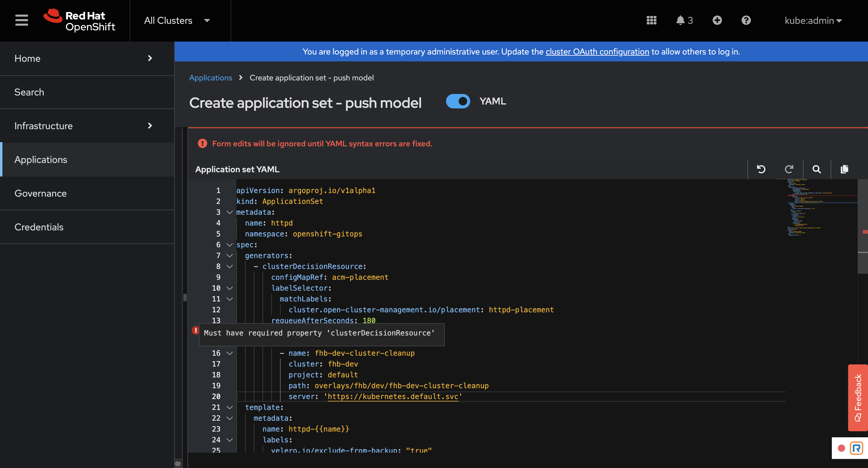Open the help question mark menu
This screenshot has height=468, width=868.
click(746, 20)
